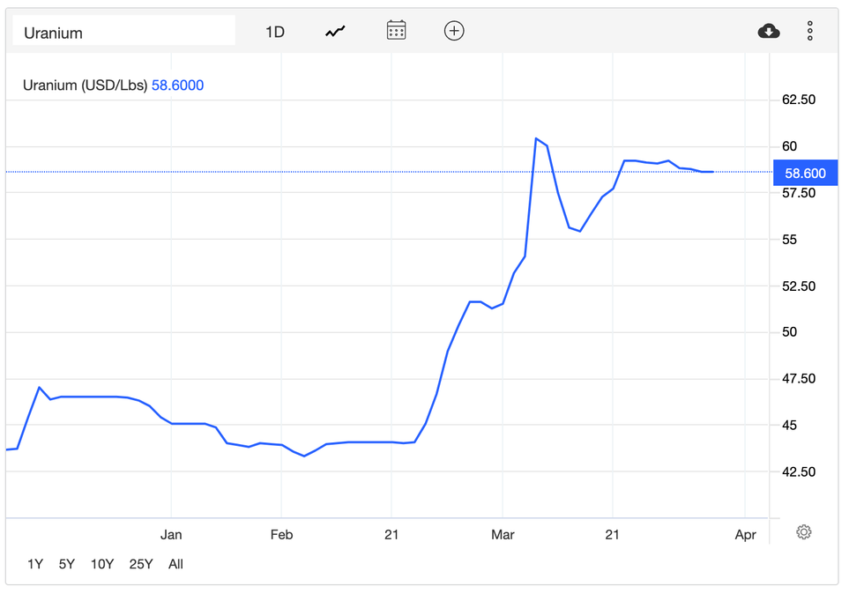This screenshot has width=864, height=616.
Task: Download chart data via cloud icon
Action: tap(769, 32)
